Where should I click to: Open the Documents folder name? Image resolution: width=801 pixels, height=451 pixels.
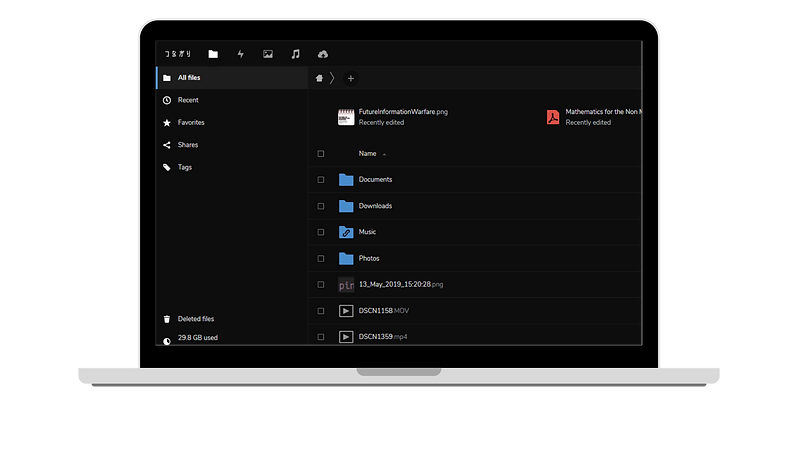(375, 180)
